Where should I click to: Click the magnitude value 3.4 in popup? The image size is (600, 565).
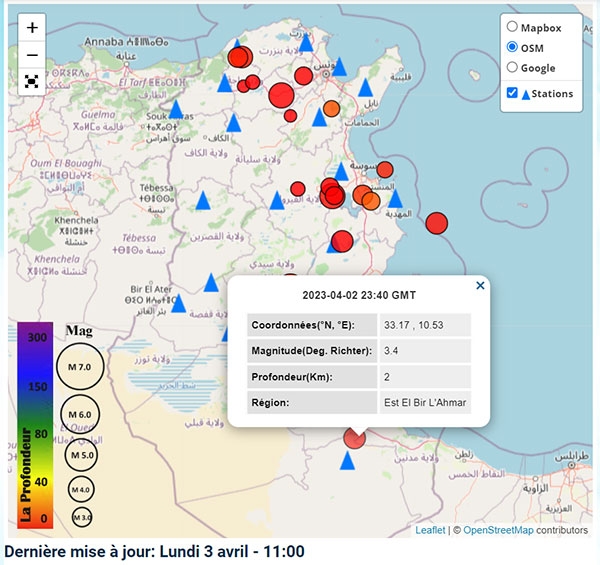(391, 351)
